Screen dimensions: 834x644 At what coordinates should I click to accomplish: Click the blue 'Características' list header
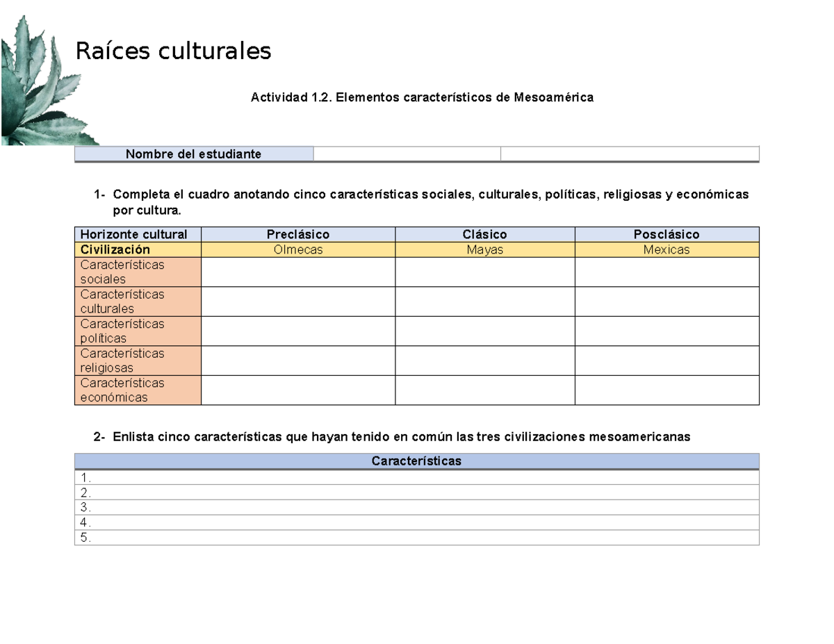(417, 461)
